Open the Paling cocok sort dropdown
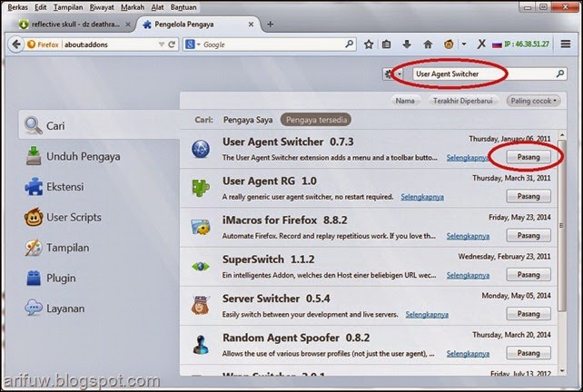 click(533, 101)
